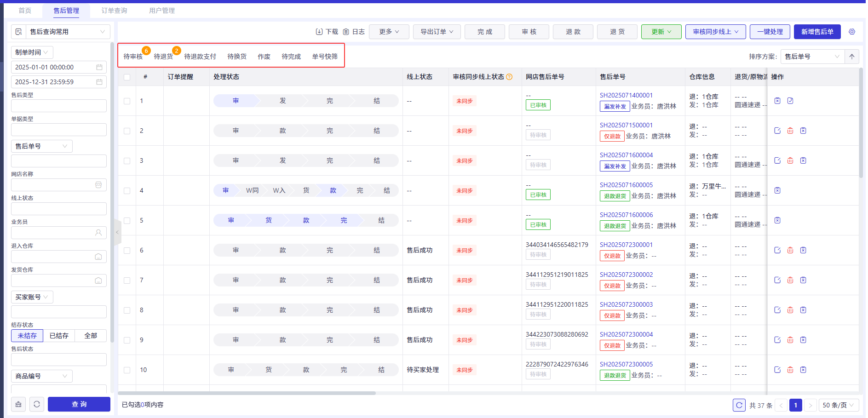Open the 订单查询 top menu tab
Viewport: 868px width, 418px height.
[114, 11]
